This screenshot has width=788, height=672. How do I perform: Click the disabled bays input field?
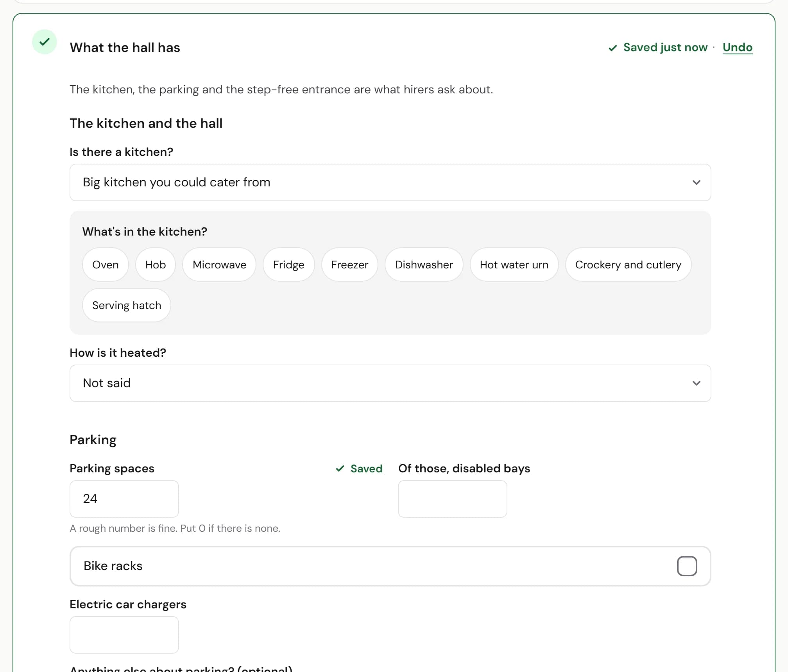click(453, 499)
